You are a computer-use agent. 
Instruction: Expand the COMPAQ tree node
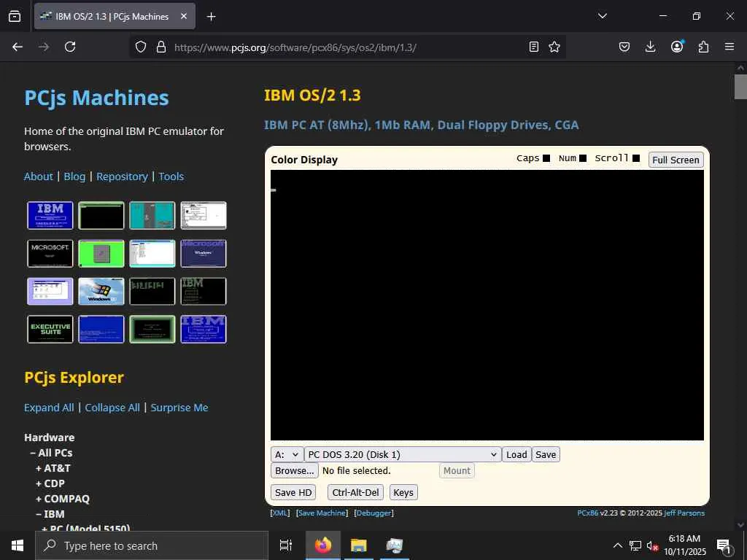click(63, 499)
